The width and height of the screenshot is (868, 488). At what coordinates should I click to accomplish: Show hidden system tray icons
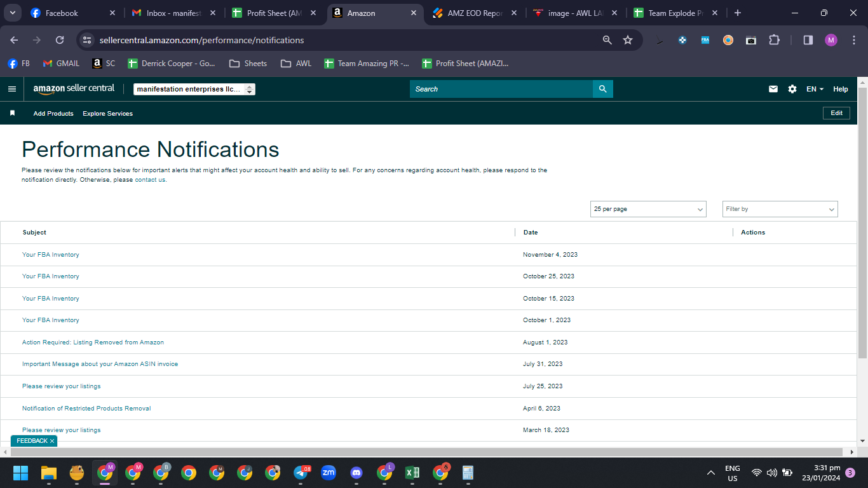coord(711,473)
